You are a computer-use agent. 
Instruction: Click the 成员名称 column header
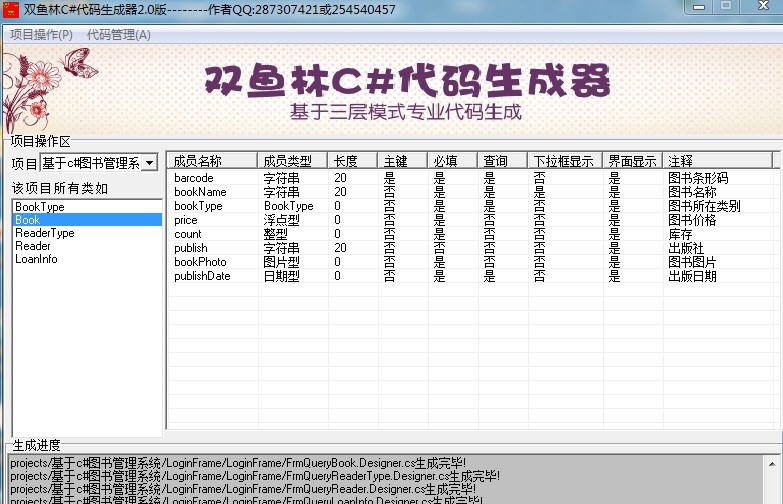pos(198,161)
